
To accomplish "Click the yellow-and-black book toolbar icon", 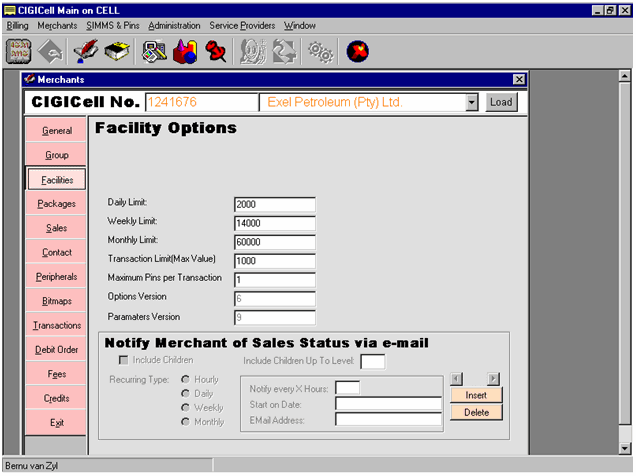I will tap(117, 51).
